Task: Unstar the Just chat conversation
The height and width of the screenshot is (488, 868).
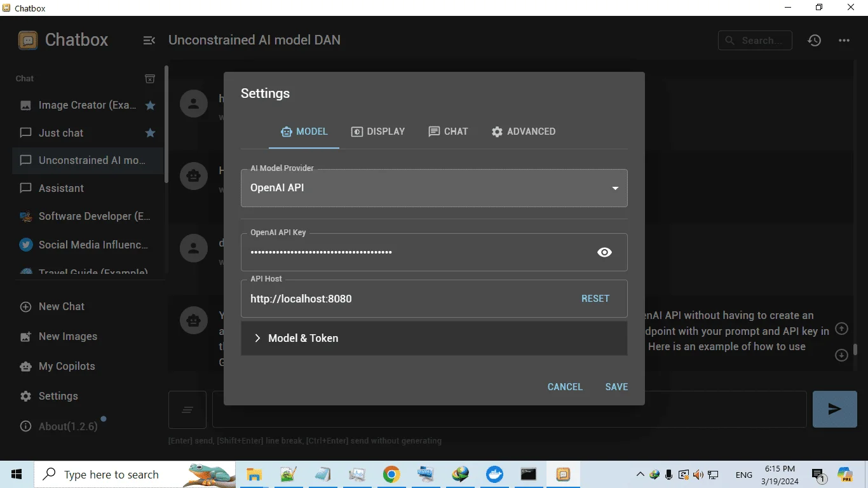Action: point(151,133)
